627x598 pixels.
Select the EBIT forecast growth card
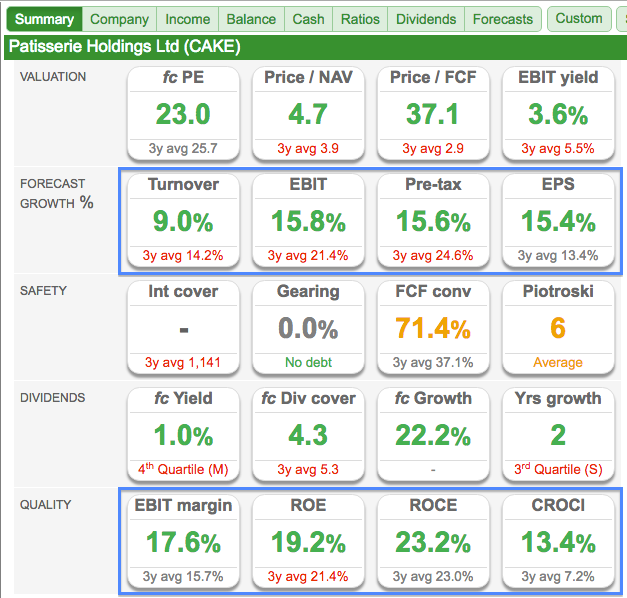[x=308, y=220]
